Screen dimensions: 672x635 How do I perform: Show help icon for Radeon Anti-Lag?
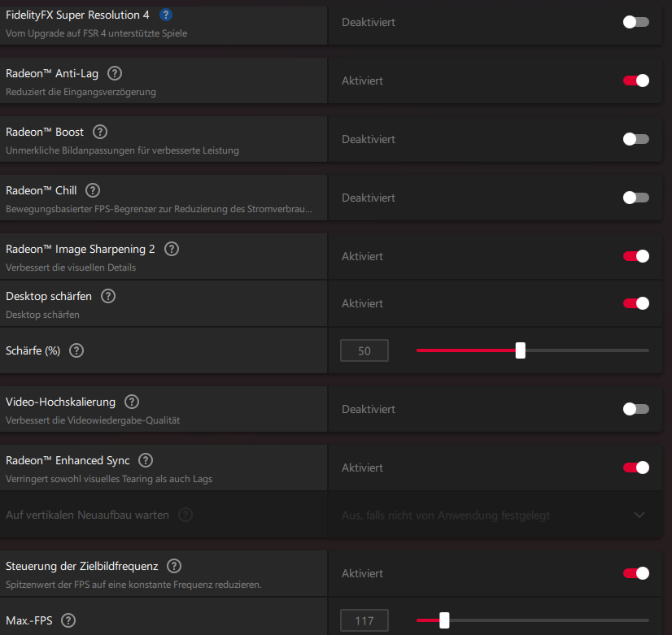point(115,73)
